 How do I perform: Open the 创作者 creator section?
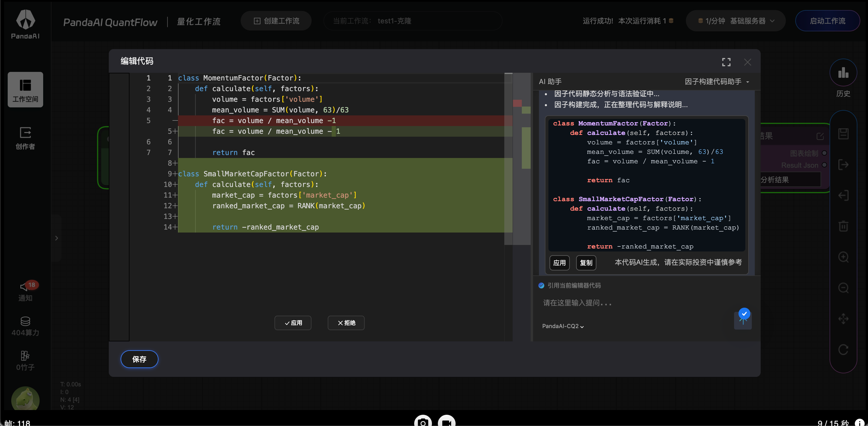coord(25,138)
